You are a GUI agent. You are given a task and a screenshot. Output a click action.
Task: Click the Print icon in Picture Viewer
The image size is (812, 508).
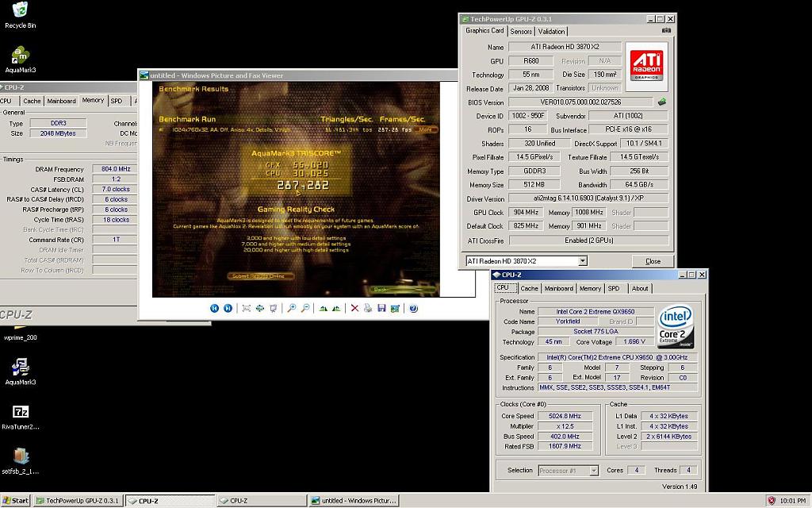pos(368,308)
